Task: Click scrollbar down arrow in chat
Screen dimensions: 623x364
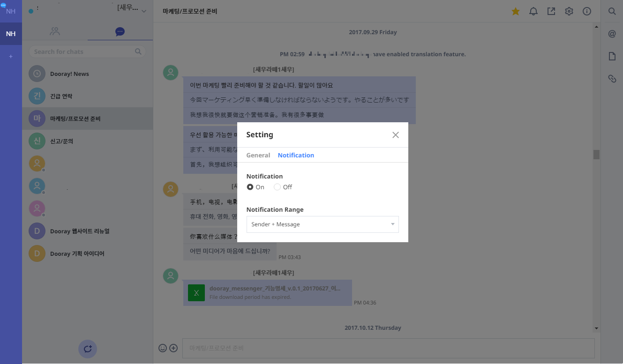Action: point(596,328)
